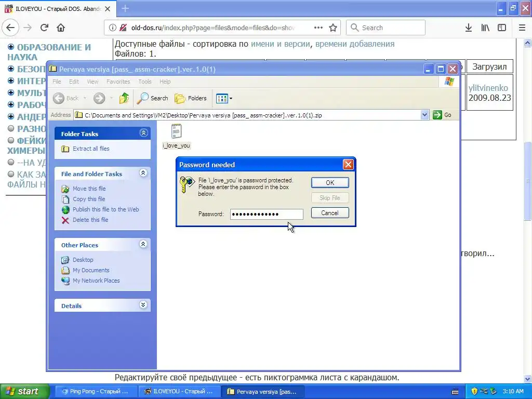
Task: Click the site information icon in URL bar
Action: (x=112, y=28)
